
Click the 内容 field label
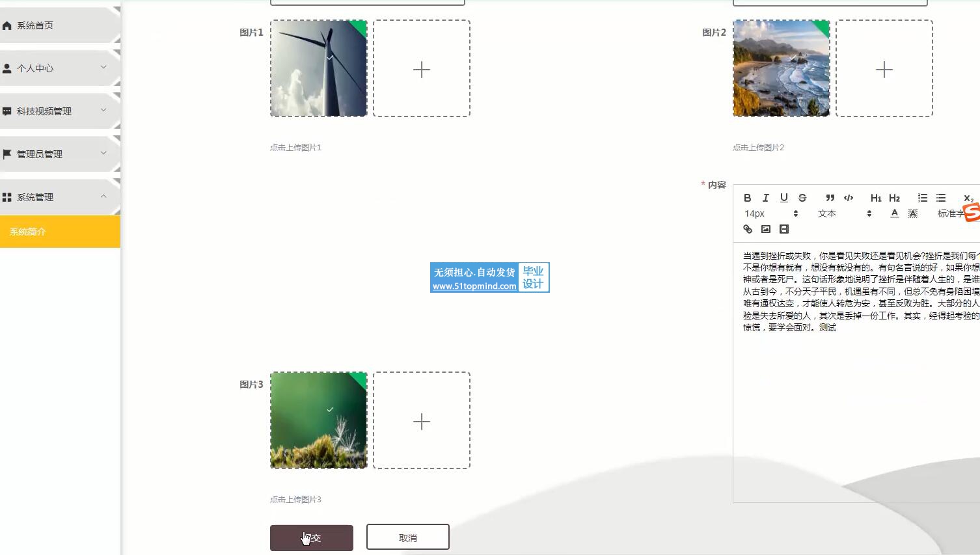(717, 185)
